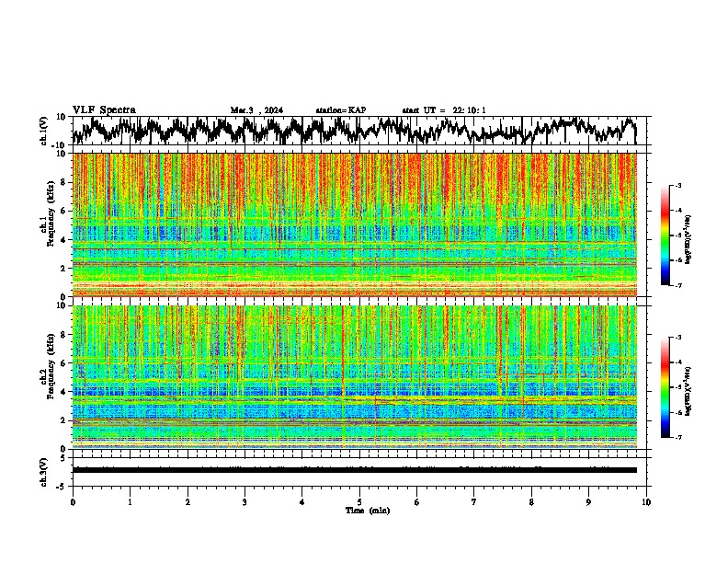The width and height of the screenshot is (728, 563).
Task: Click the "ch.1(V)" waveform axis label
Action: (x=44, y=131)
